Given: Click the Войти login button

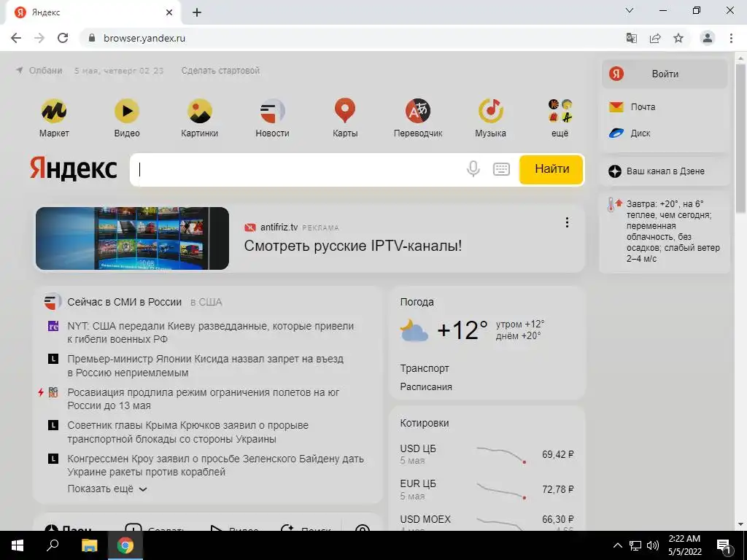Looking at the screenshot, I should pyautogui.click(x=665, y=74).
